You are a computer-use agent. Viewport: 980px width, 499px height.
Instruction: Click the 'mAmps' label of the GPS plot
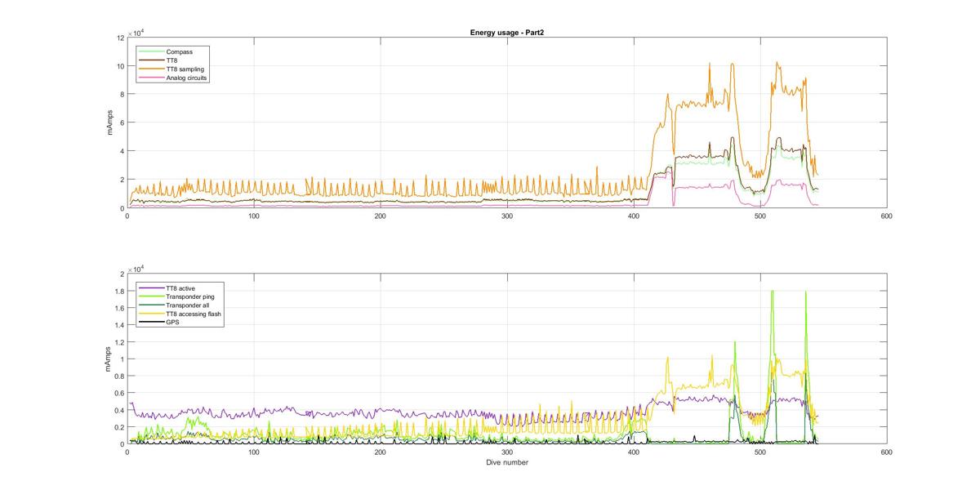click(x=107, y=359)
